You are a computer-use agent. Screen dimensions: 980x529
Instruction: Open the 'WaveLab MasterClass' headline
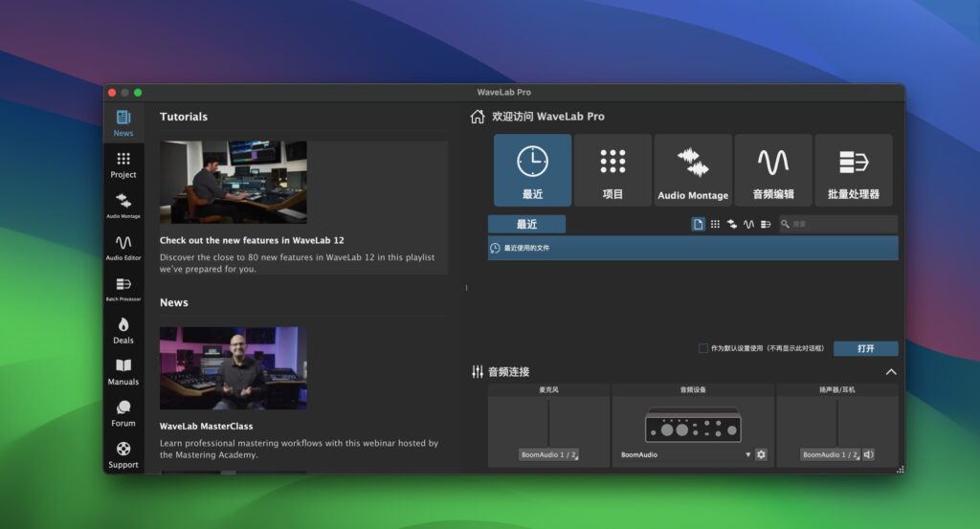207,427
